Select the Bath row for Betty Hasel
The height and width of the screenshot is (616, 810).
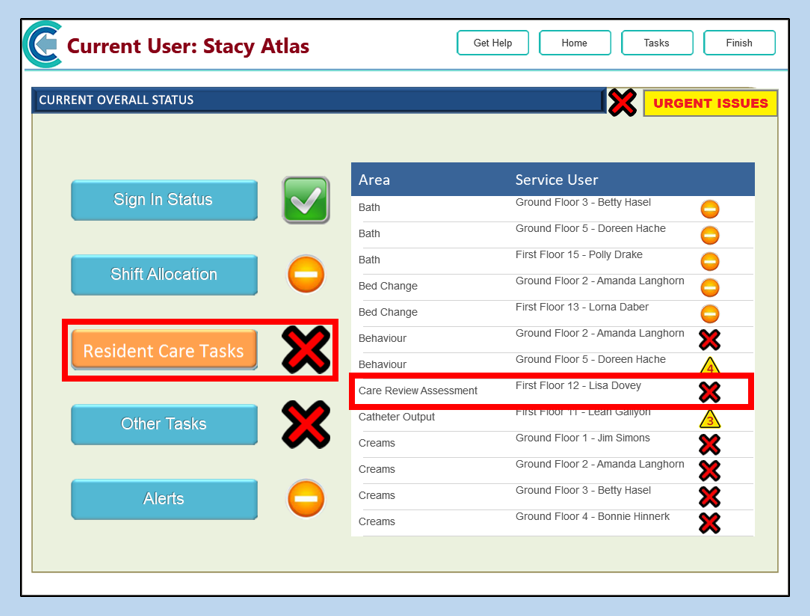click(530, 208)
